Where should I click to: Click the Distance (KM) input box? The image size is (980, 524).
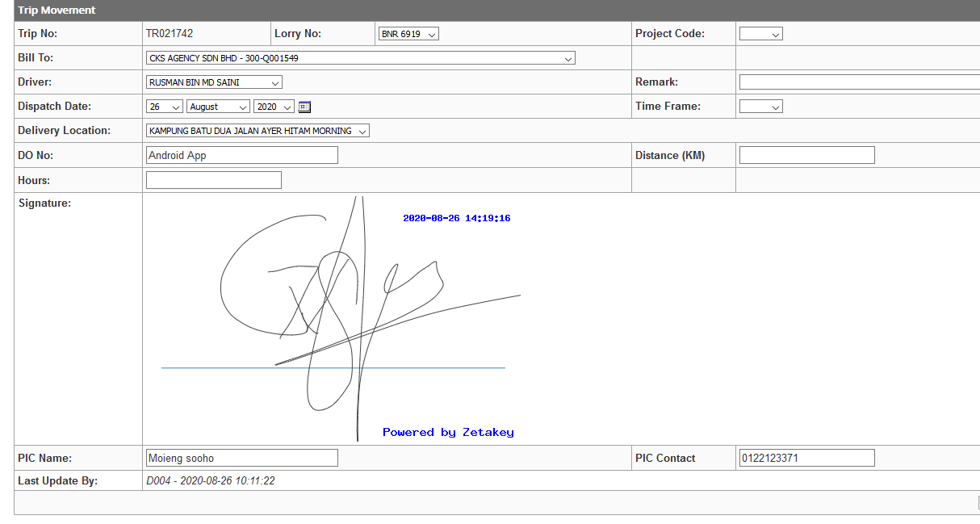[806, 155]
